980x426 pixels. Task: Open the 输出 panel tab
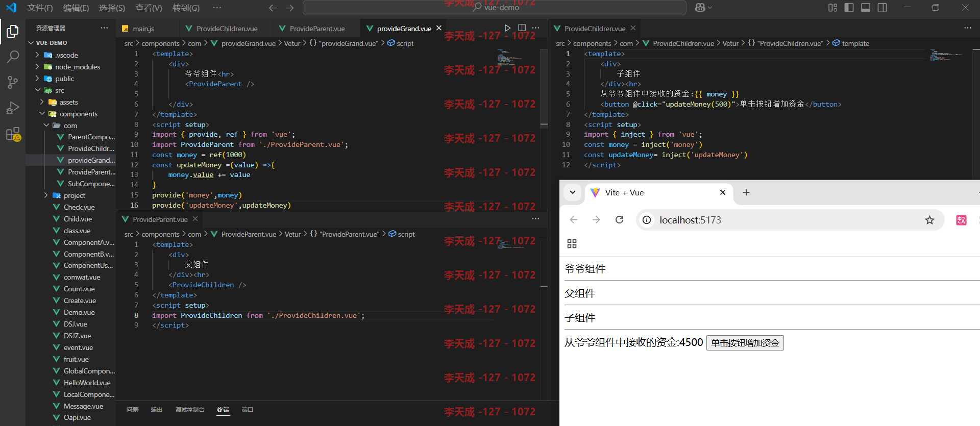[x=157, y=410]
